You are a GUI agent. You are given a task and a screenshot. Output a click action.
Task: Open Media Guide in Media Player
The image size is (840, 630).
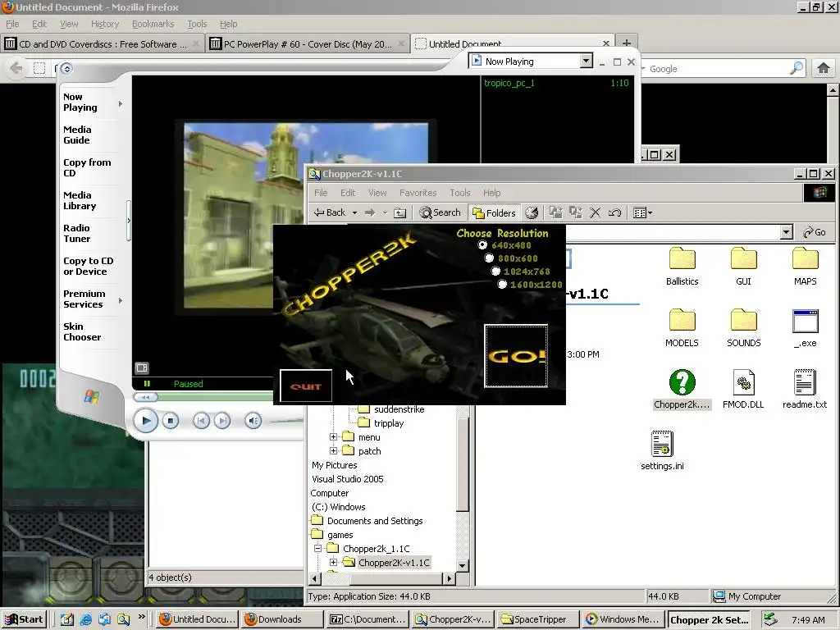coord(77,135)
